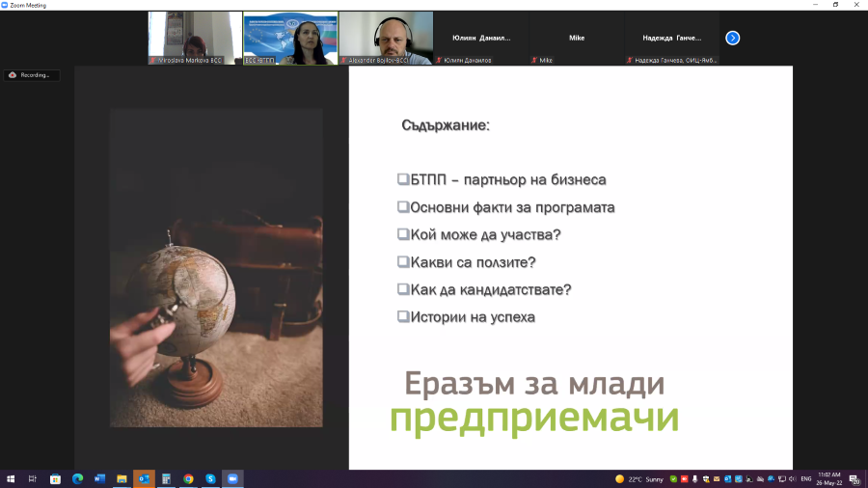Launch Microsoft Edge from the taskbar

[x=77, y=479]
